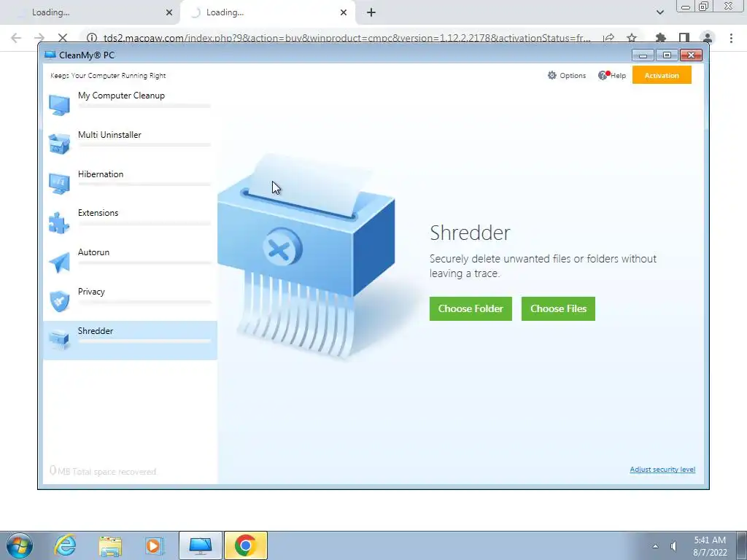The image size is (747, 560).
Task: Open Chrome three-dot menu
Action: tap(731, 38)
